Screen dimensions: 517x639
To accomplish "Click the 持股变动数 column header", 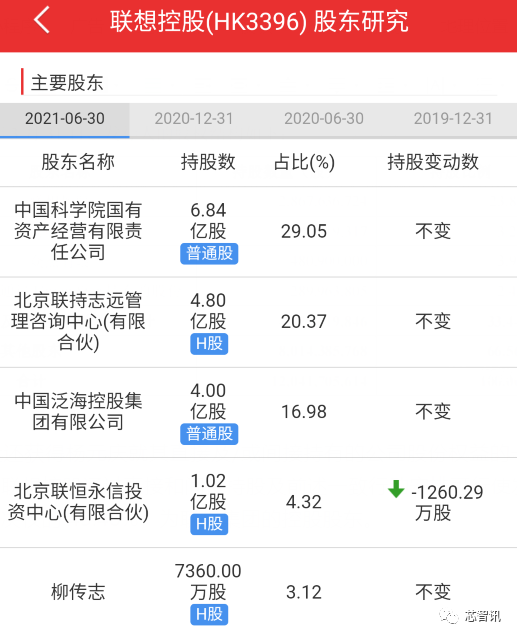I will click(433, 162).
